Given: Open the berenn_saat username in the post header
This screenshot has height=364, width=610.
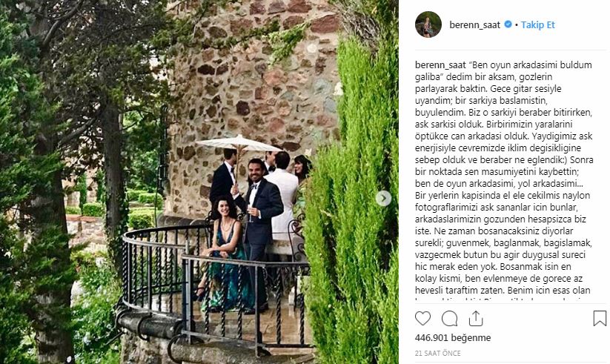Looking at the screenshot, I should [x=474, y=25].
